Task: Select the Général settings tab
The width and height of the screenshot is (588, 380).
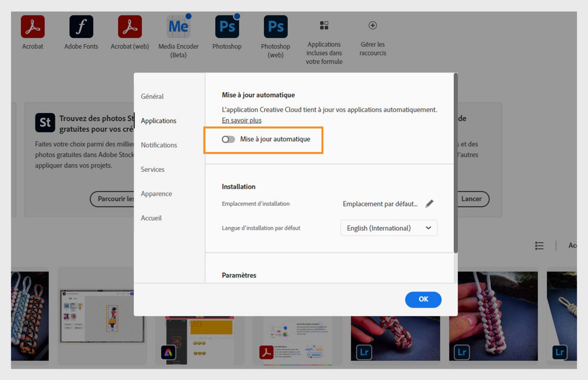Action: point(152,96)
